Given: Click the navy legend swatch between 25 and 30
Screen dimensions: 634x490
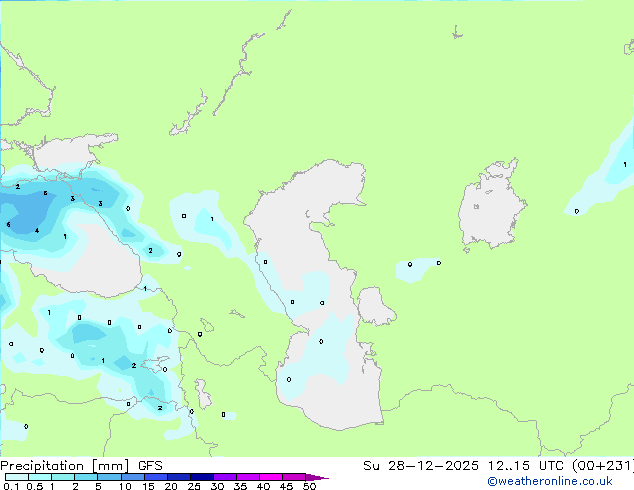Looking at the screenshot, I should click(x=202, y=477).
